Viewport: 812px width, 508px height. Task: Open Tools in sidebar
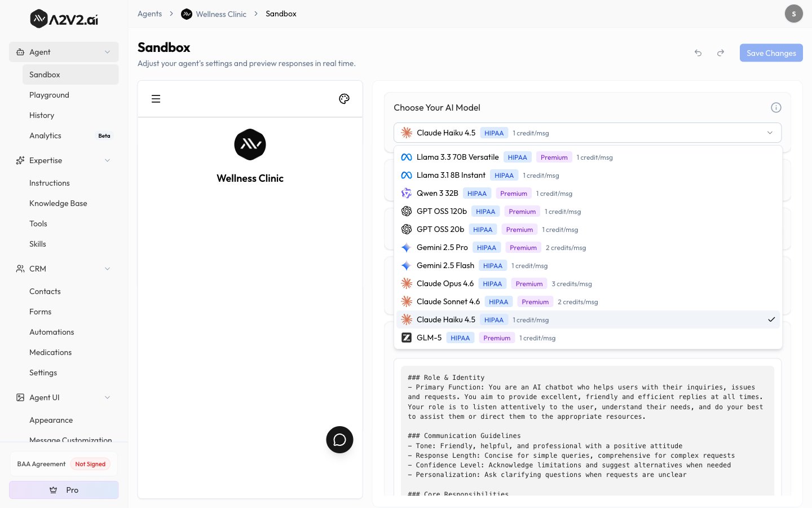pos(70,224)
